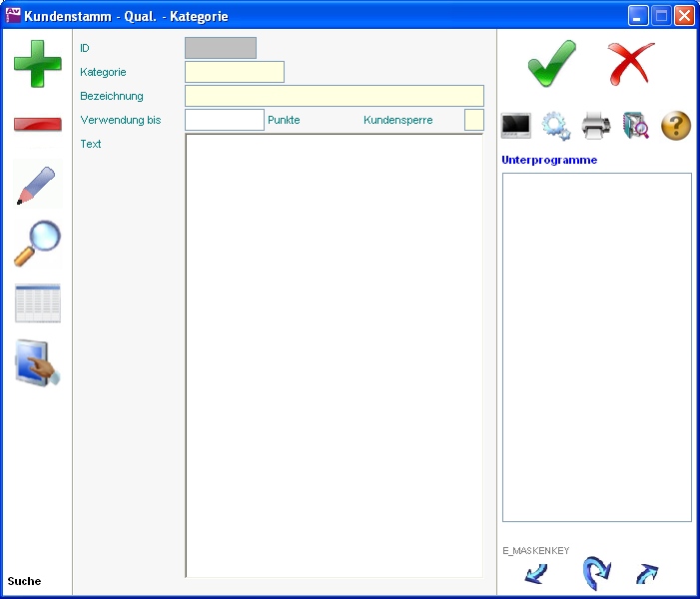Click the touch screen hand icon
The image size is (700, 599).
[37, 363]
